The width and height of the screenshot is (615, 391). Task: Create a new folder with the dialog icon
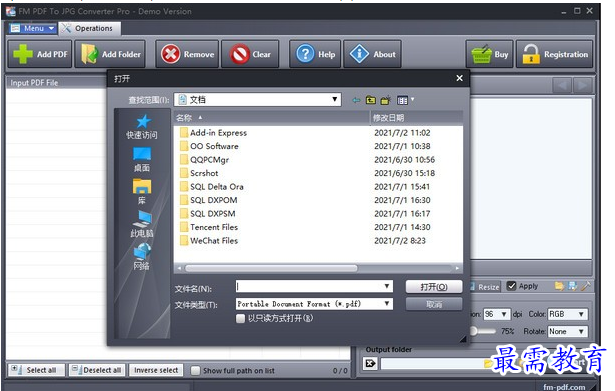[x=386, y=100]
